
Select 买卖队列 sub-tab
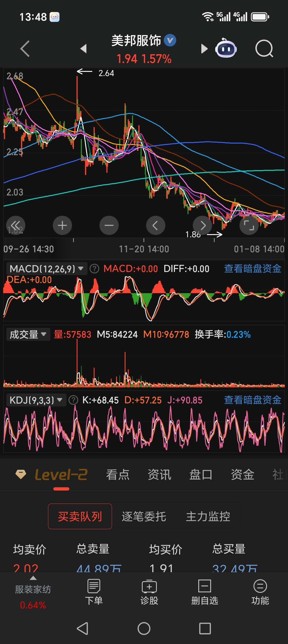tap(80, 516)
